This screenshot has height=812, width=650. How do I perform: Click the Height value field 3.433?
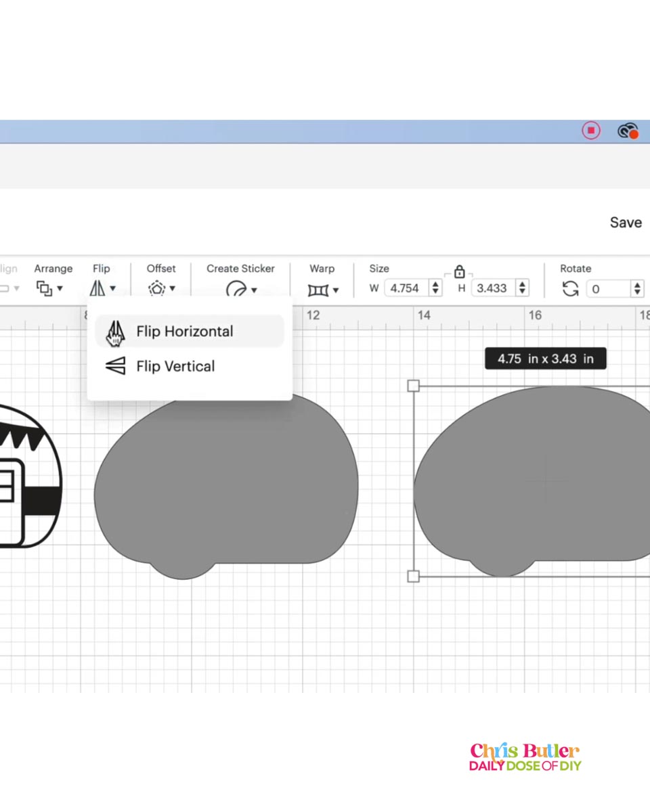click(x=493, y=288)
